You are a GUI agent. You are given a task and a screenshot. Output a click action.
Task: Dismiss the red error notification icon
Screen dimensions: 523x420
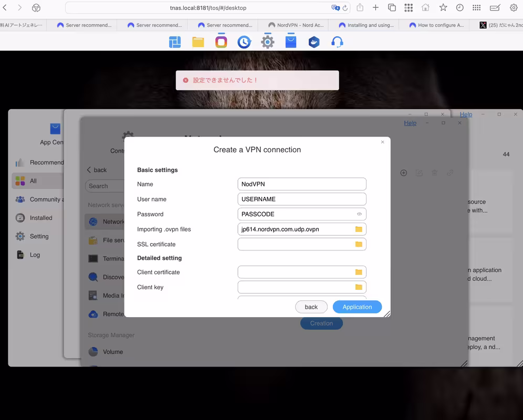(186, 80)
